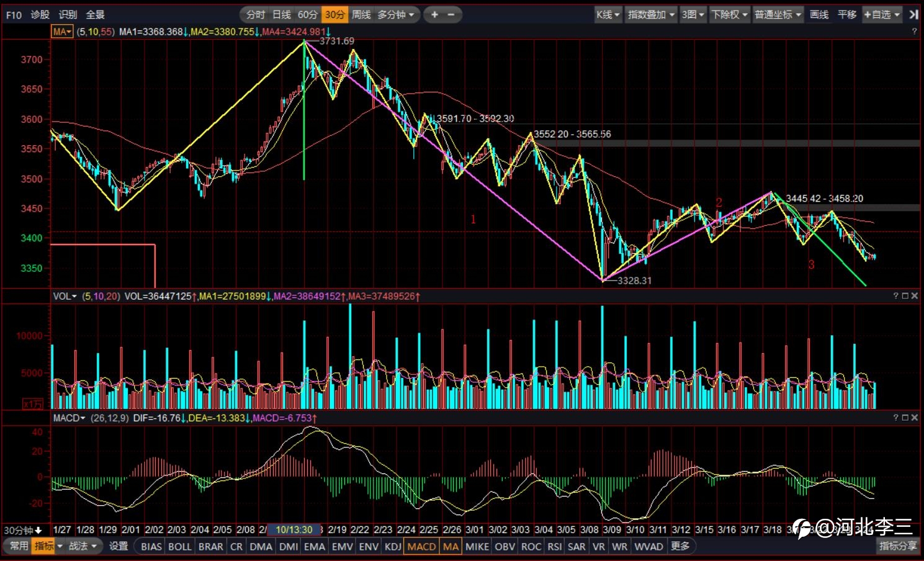Toggle the DMA indicator
Screen dimensions: 924x561
[261, 546]
